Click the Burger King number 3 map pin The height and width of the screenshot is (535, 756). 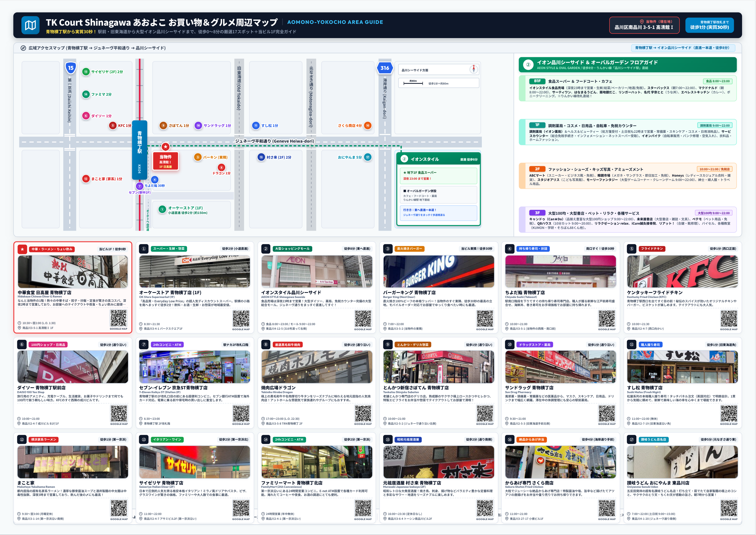198,157
